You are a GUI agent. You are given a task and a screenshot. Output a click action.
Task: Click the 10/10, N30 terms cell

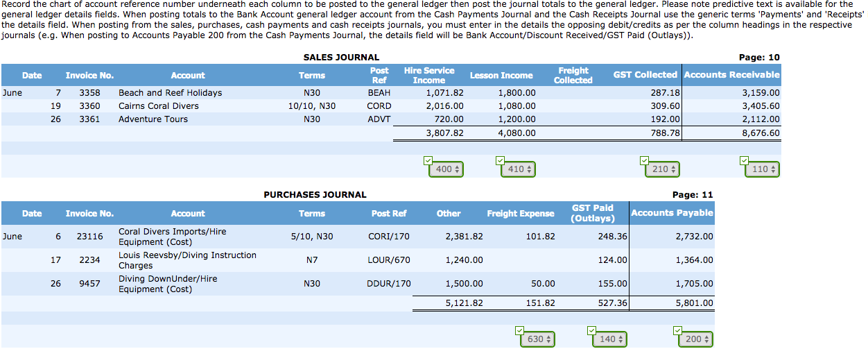312,106
